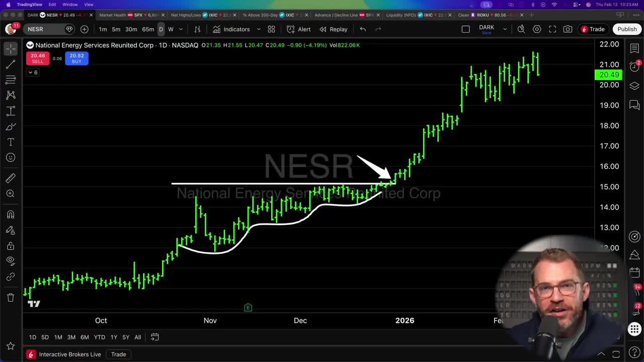Toggle hide all drawings eye icon
This screenshot has height=362, width=644.
coord(11,261)
